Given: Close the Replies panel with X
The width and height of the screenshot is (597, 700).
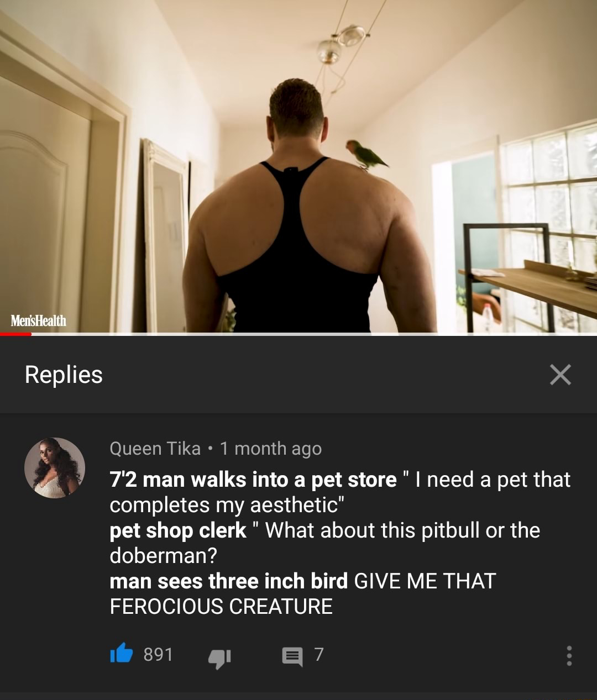Looking at the screenshot, I should pyautogui.click(x=560, y=375).
